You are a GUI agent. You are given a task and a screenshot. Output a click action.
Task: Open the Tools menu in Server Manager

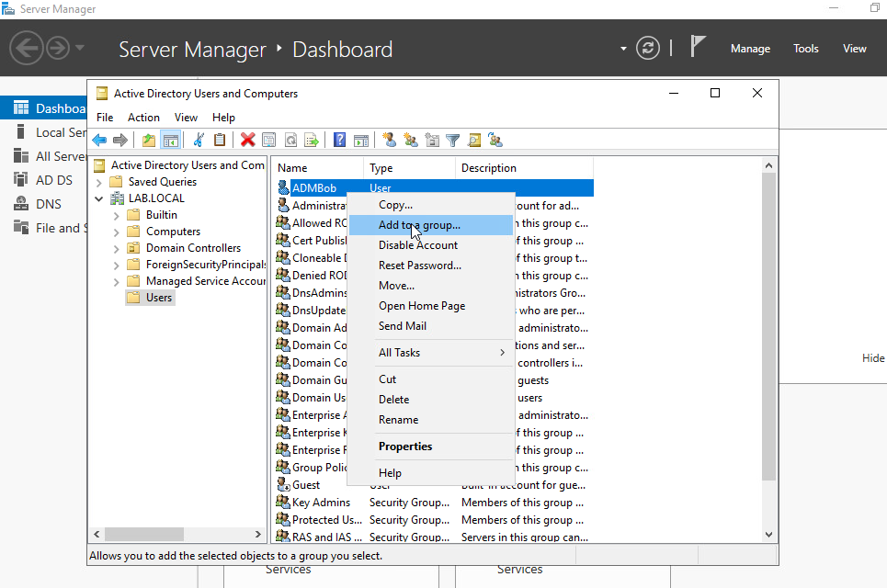pyautogui.click(x=805, y=49)
